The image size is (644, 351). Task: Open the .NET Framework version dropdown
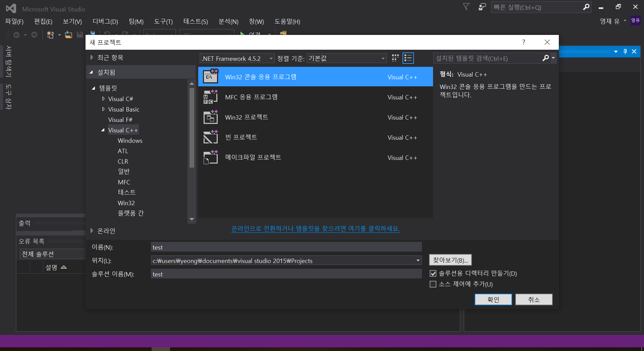[x=237, y=58]
